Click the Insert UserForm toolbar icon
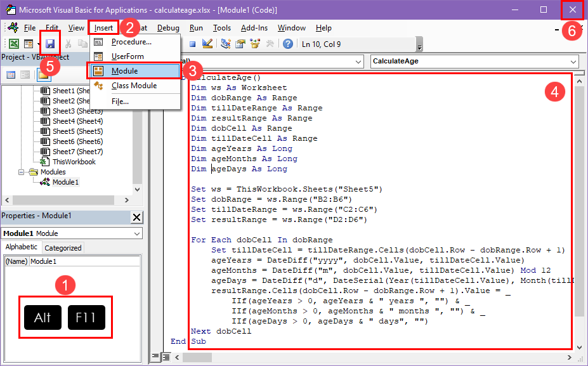The width and height of the screenshot is (588, 366). point(29,44)
